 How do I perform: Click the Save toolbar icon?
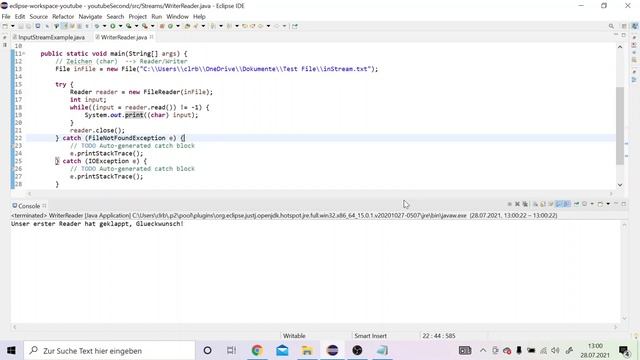pos(20,26)
